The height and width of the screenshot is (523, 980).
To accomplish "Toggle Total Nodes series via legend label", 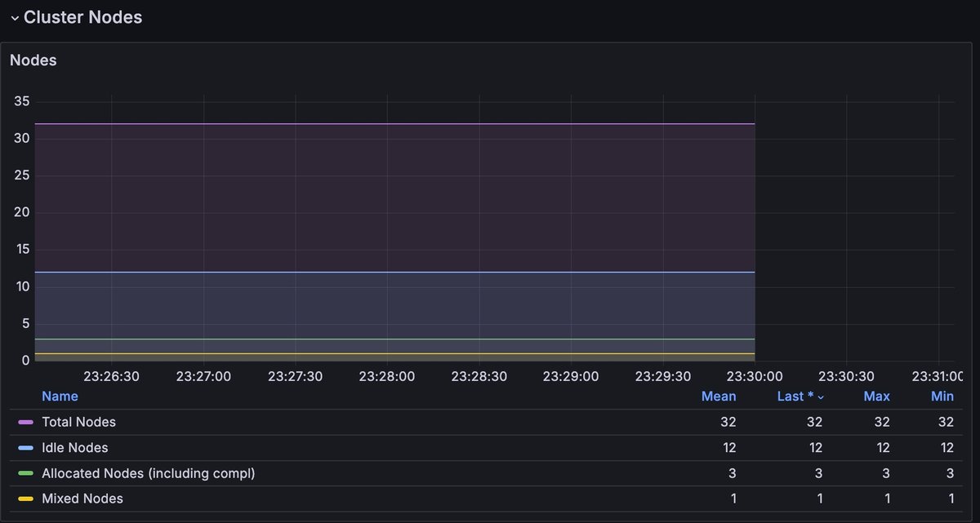I will (x=78, y=423).
